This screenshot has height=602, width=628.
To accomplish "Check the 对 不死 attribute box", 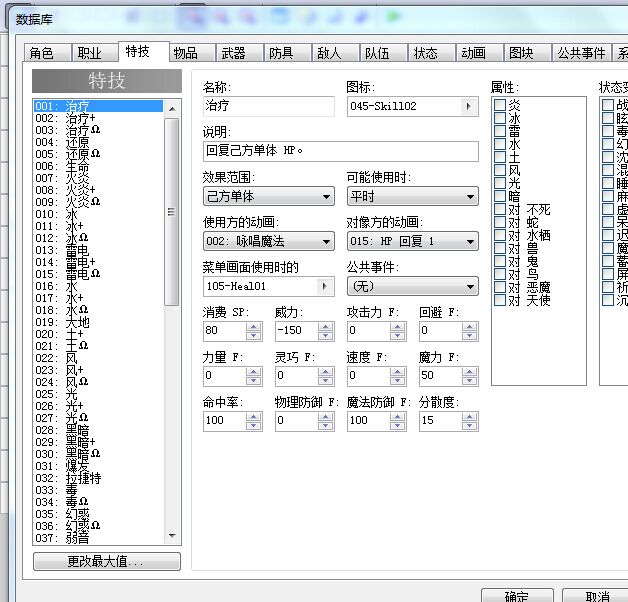I will tap(500, 209).
